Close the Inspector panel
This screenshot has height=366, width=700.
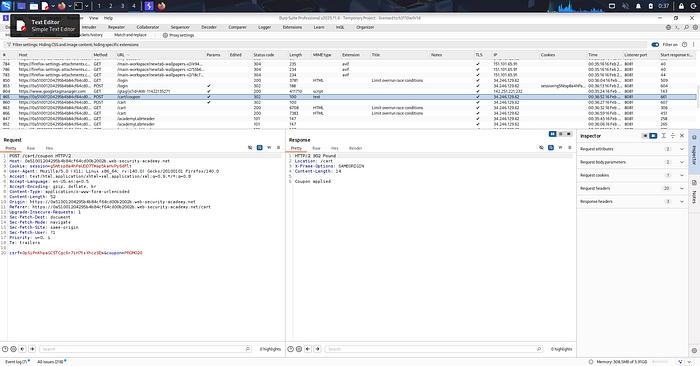tap(682, 136)
